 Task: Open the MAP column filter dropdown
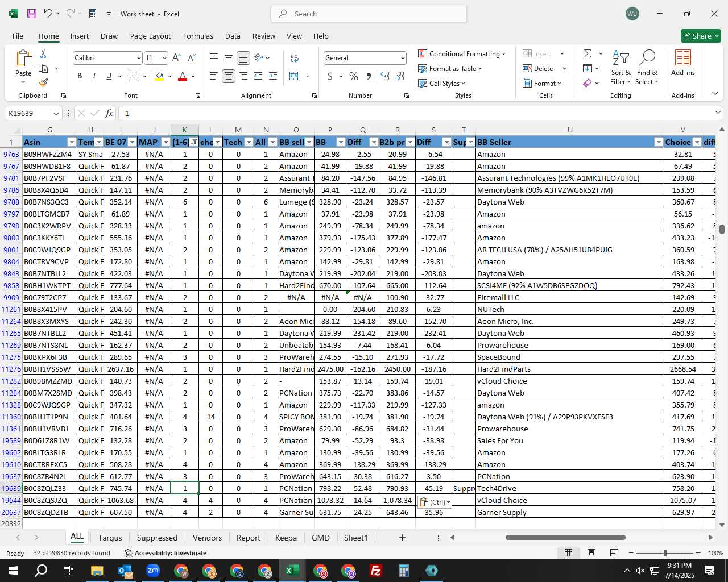[166, 142]
